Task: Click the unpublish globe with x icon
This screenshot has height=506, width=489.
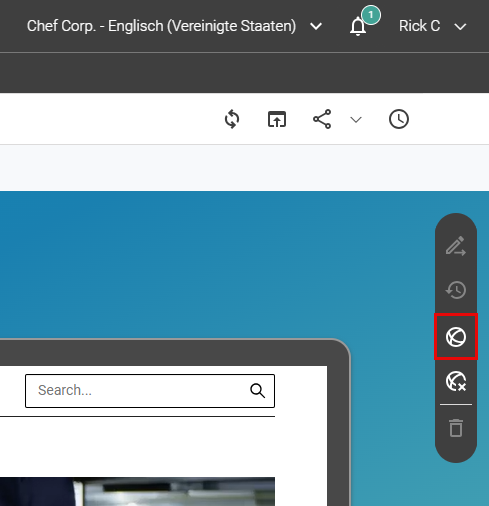Action: click(x=456, y=381)
